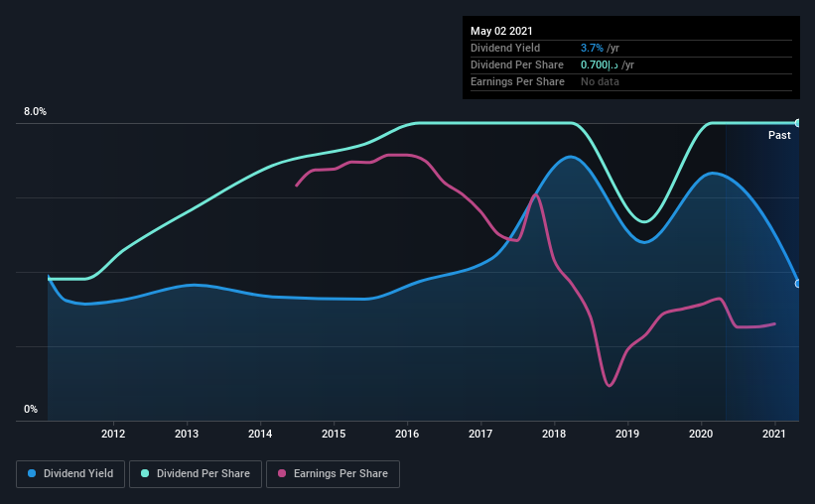Image resolution: width=815 pixels, height=504 pixels.
Task: Click the pink Earnings Per Share legend dot
Action: coord(282,473)
